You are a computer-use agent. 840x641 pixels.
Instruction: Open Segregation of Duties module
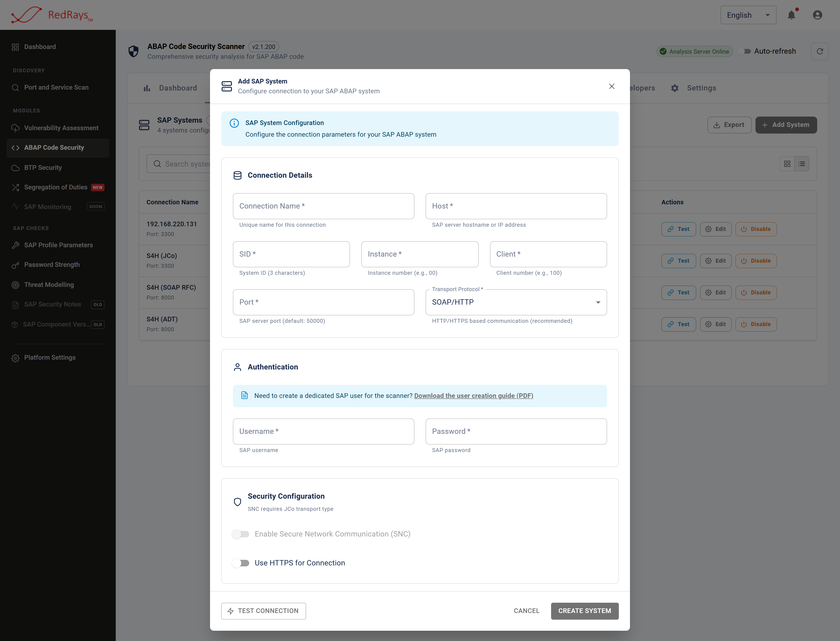tap(58, 187)
